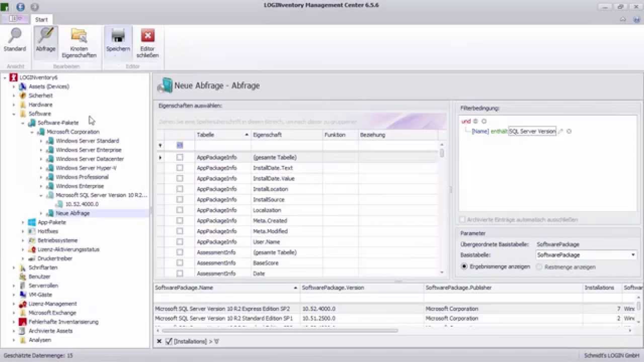Open the application menu button beside Start
The width and height of the screenshot is (644, 362).
click(15, 19)
